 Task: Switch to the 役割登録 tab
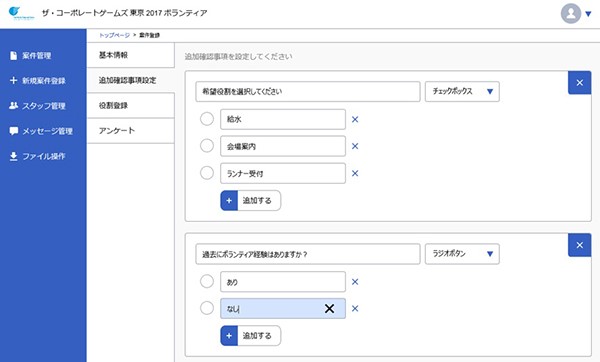coord(131,106)
